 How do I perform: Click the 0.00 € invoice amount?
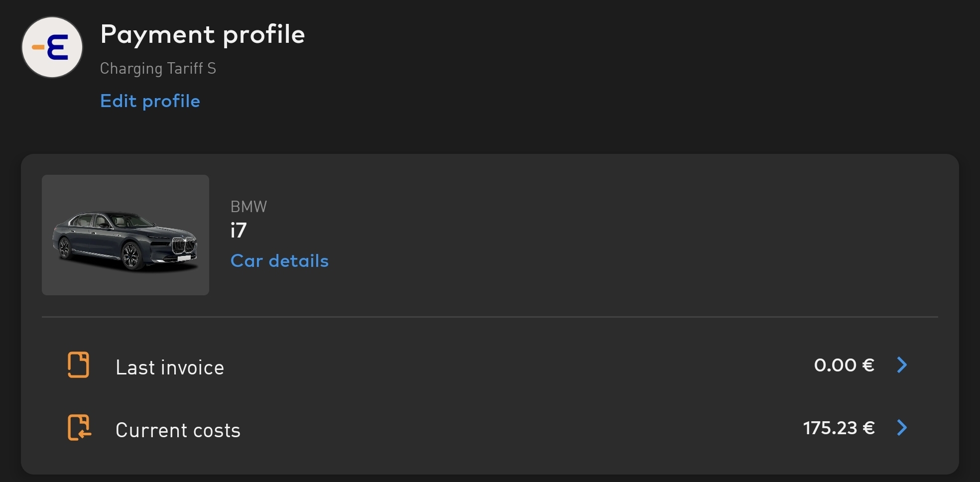coord(844,365)
